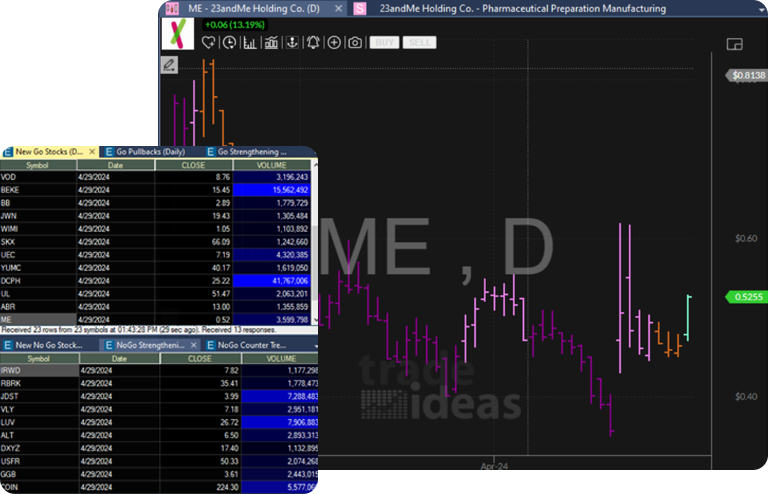Toggle the anchor icon in chart toolbar
The height and width of the screenshot is (494, 768).
tap(292, 43)
